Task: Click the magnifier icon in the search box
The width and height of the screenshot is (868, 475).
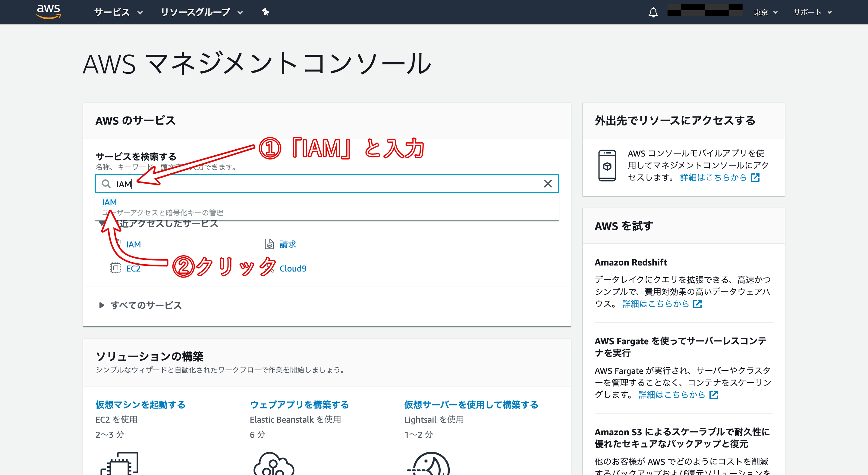Action: tap(106, 184)
